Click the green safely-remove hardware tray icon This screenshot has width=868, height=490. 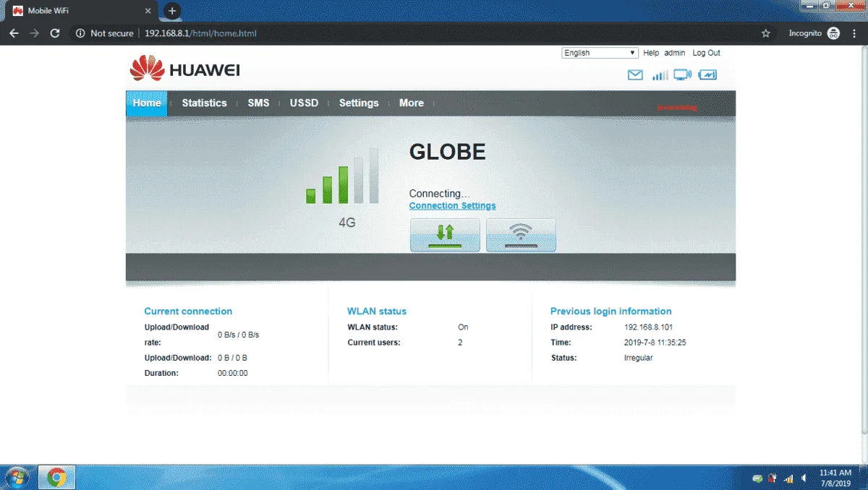(x=757, y=478)
